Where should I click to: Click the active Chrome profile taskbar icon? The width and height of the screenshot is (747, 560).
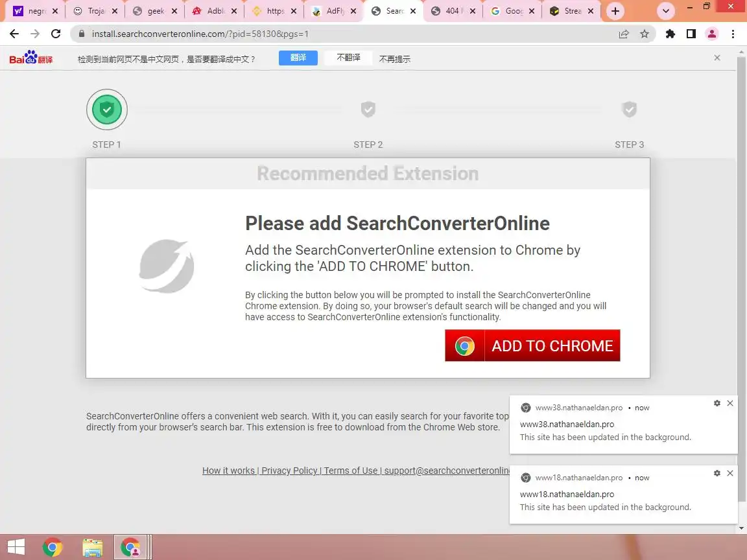click(x=130, y=546)
